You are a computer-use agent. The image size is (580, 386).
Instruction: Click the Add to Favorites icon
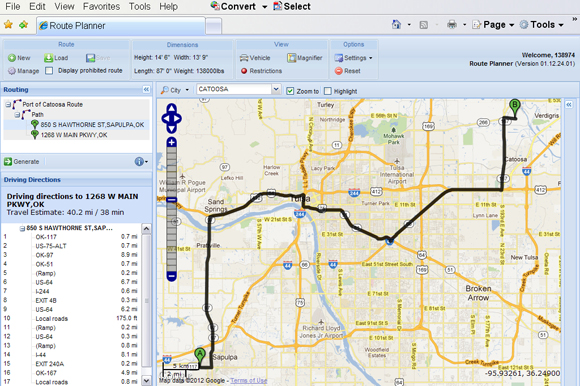tap(24, 25)
